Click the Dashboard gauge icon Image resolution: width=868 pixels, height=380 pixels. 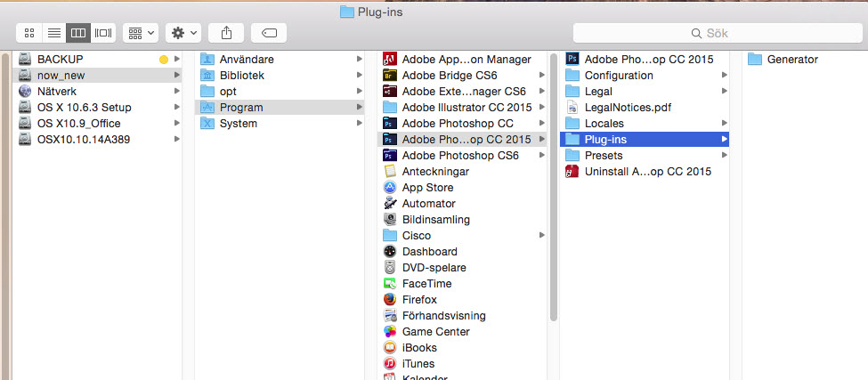coord(390,252)
